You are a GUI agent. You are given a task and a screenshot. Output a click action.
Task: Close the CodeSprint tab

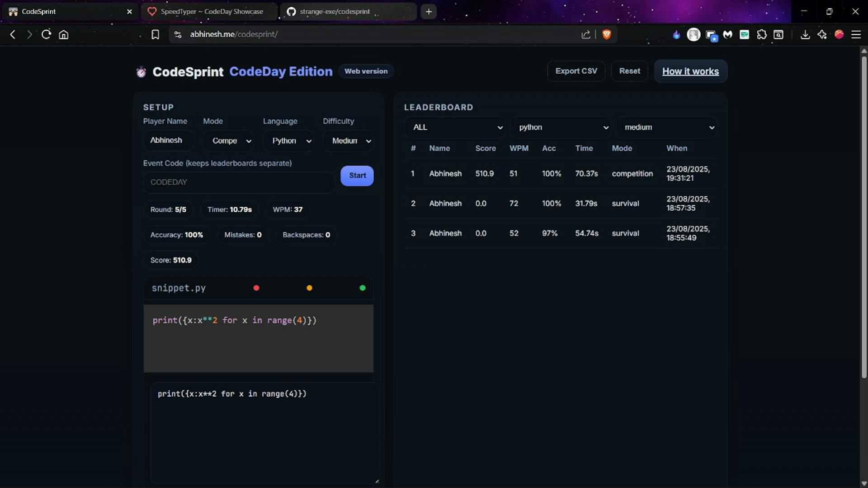pyautogui.click(x=129, y=12)
